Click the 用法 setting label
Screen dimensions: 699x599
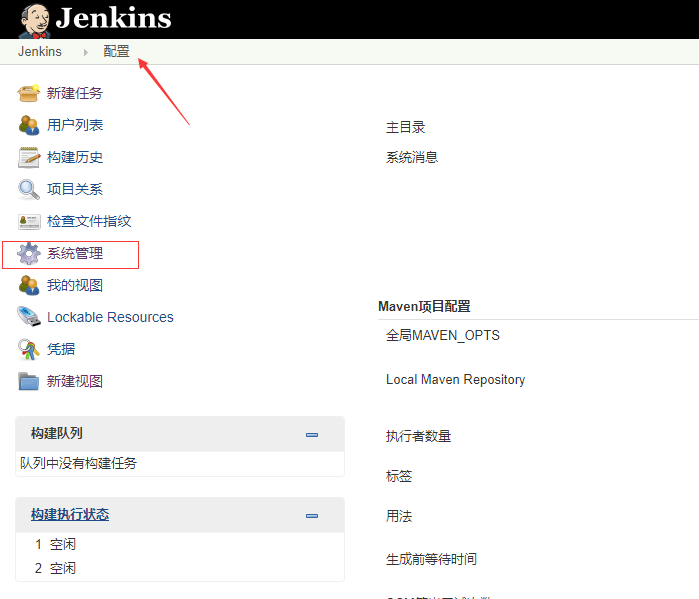[x=399, y=517]
